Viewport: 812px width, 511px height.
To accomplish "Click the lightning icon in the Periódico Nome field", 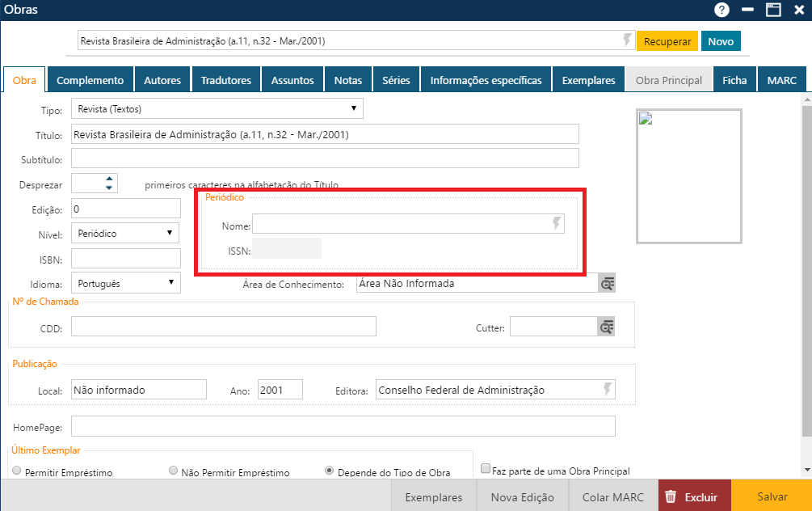I will (x=556, y=224).
